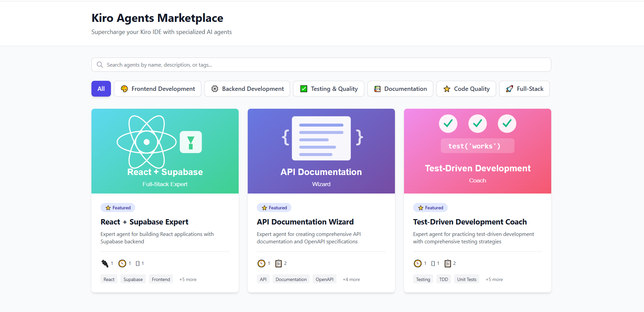Click the gear icon on Backend Development
Screen dimensions: 644x312
[215, 89]
